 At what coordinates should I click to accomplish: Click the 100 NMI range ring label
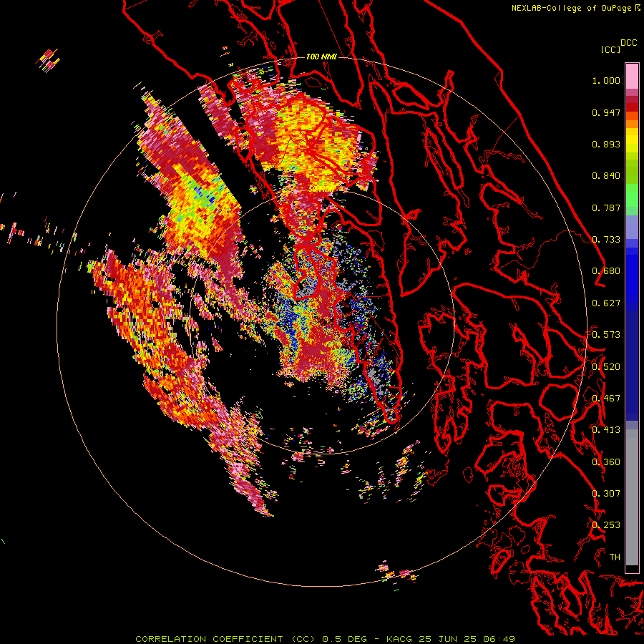click(321, 57)
